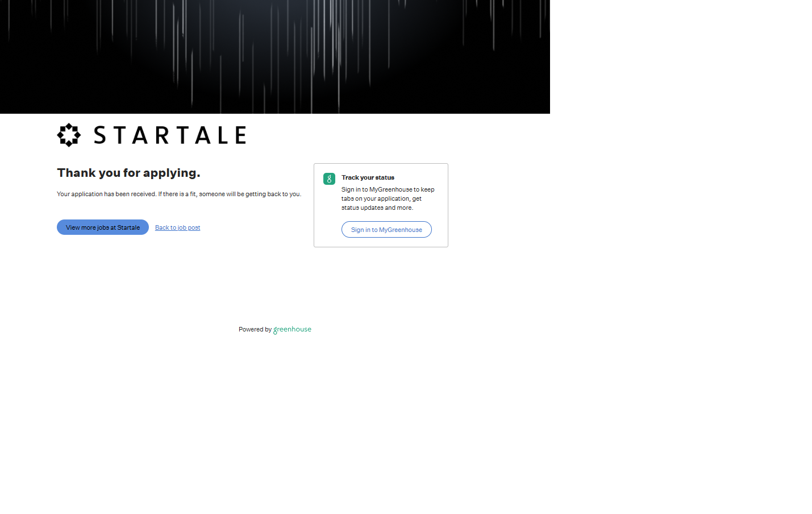Click the Track your status heading

tap(368, 178)
